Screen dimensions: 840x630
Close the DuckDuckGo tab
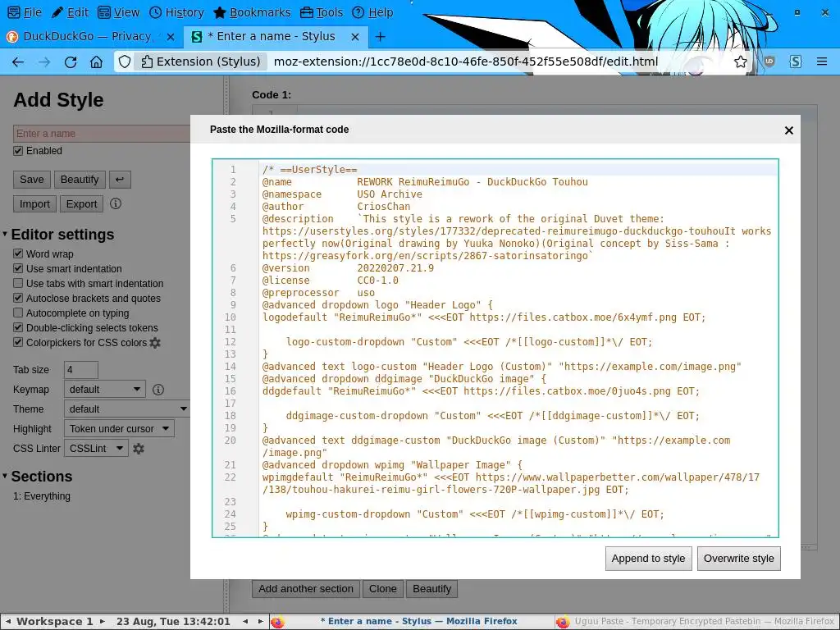click(171, 36)
